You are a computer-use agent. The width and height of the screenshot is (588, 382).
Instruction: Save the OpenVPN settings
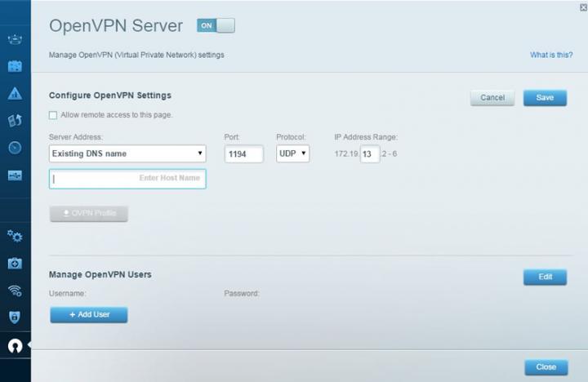pyautogui.click(x=545, y=98)
